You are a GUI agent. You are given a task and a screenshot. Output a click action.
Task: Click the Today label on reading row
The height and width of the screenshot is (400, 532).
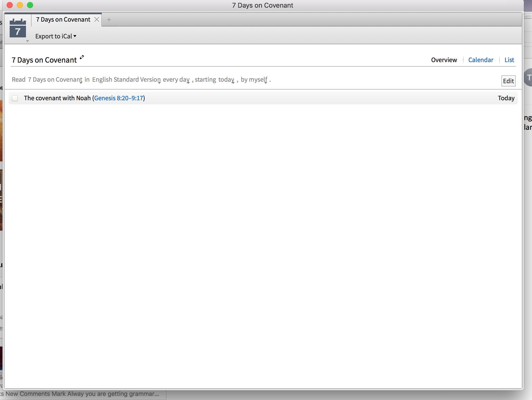click(x=506, y=98)
